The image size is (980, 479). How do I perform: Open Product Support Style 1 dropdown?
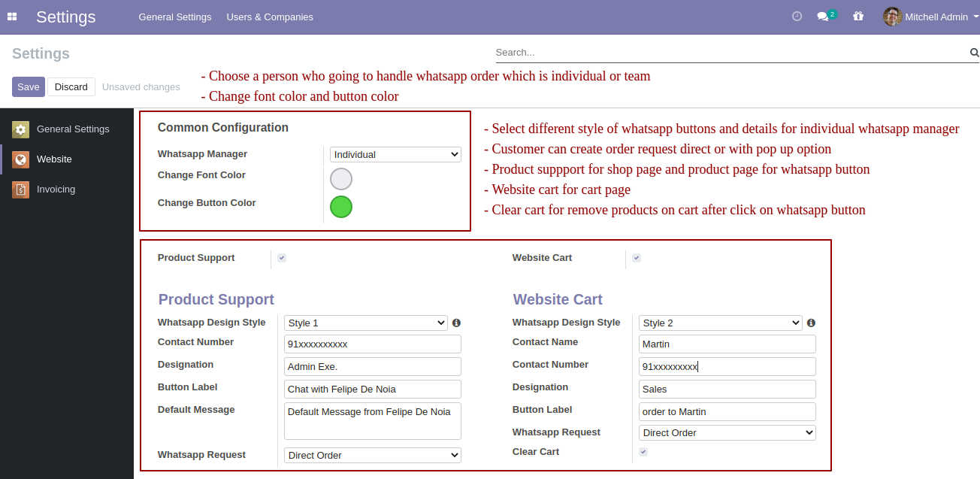366,323
